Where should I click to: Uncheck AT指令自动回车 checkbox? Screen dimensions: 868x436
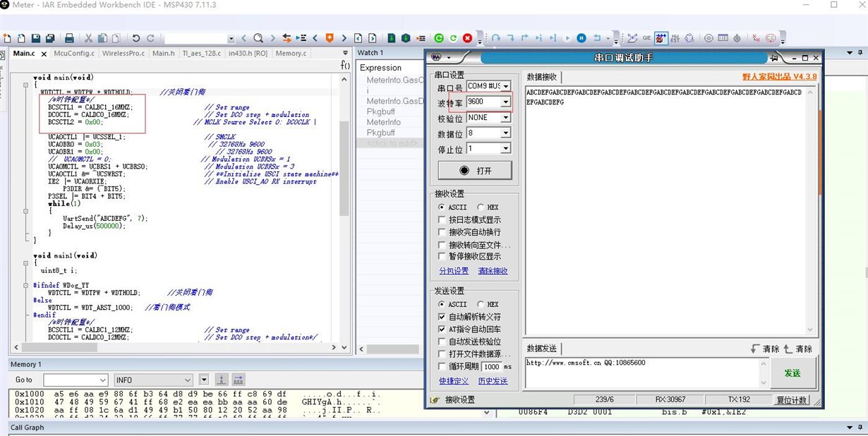(442, 329)
